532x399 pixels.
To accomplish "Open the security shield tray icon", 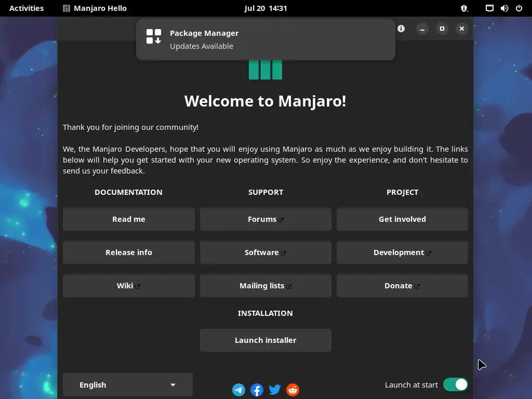I will [464, 8].
